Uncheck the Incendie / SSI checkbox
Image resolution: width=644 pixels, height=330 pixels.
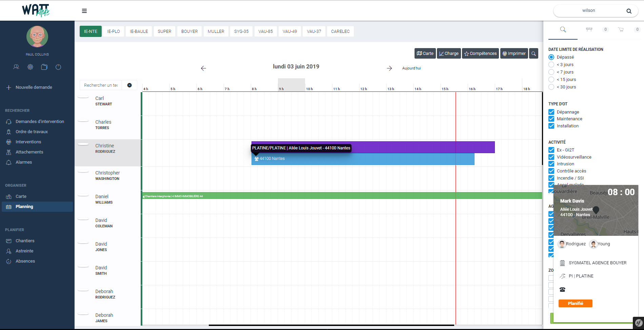(x=551, y=178)
